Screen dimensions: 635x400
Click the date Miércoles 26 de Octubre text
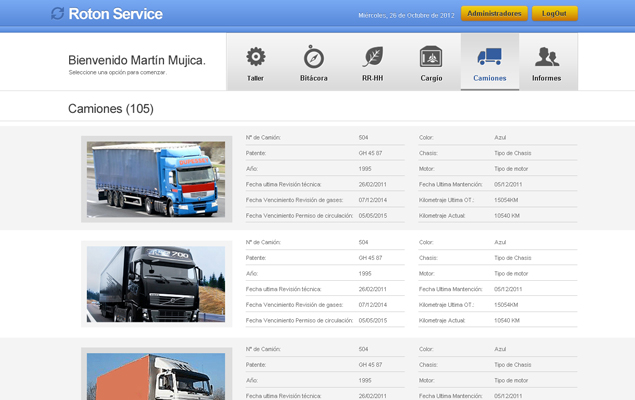coord(406,15)
